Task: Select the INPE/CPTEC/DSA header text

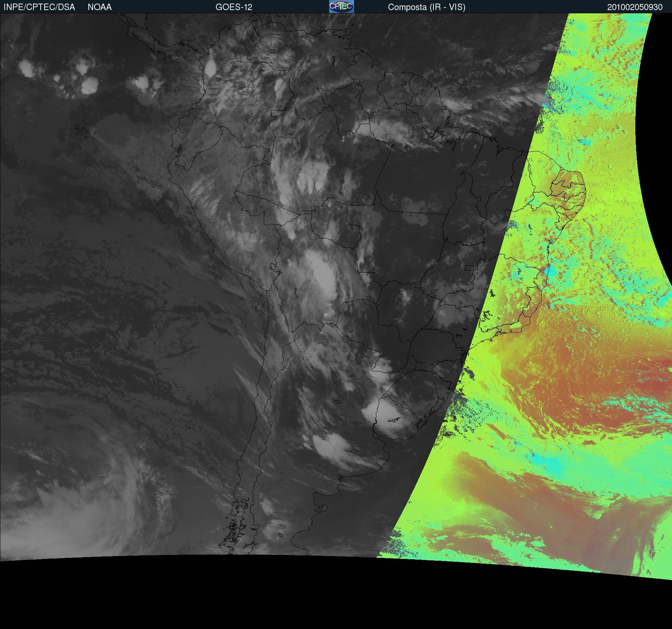Action: coord(39,7)
